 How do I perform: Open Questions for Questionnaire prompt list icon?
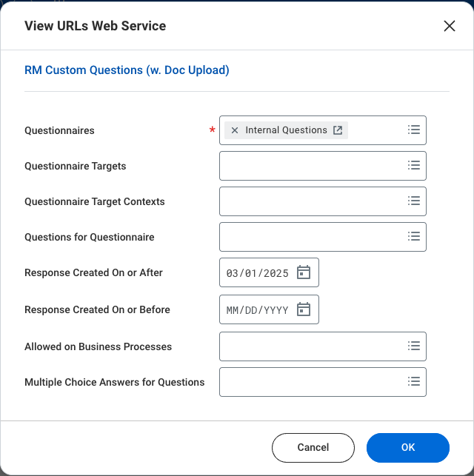414,236
